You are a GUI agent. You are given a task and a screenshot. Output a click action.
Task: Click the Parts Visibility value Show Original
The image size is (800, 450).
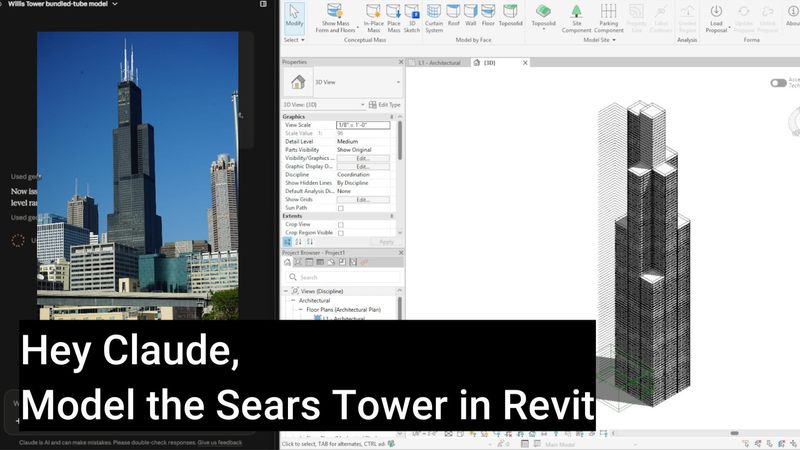[354, 150]
